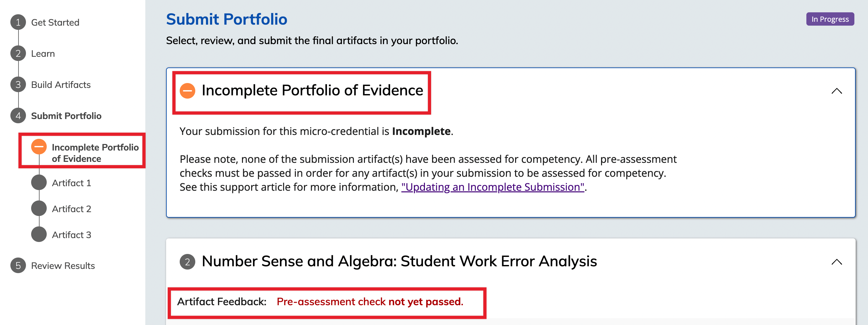The image size is (868, 325).
Task: Click the number 2 badge beside Number Sense
Action: tap(187, 262)
